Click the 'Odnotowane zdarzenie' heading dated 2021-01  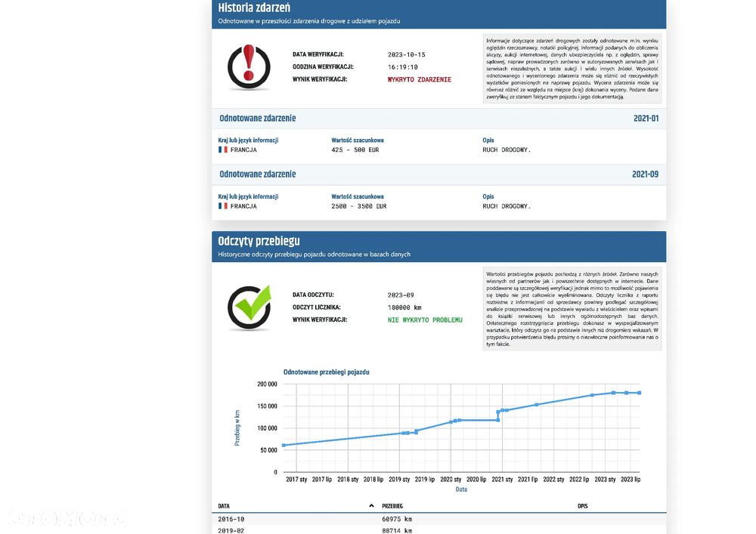tap(258, 119)
